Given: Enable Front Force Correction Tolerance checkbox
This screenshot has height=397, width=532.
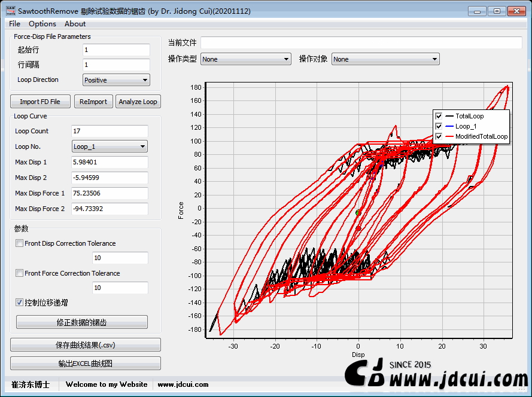Looking at the screenshot, I should (x=19, y=273).
